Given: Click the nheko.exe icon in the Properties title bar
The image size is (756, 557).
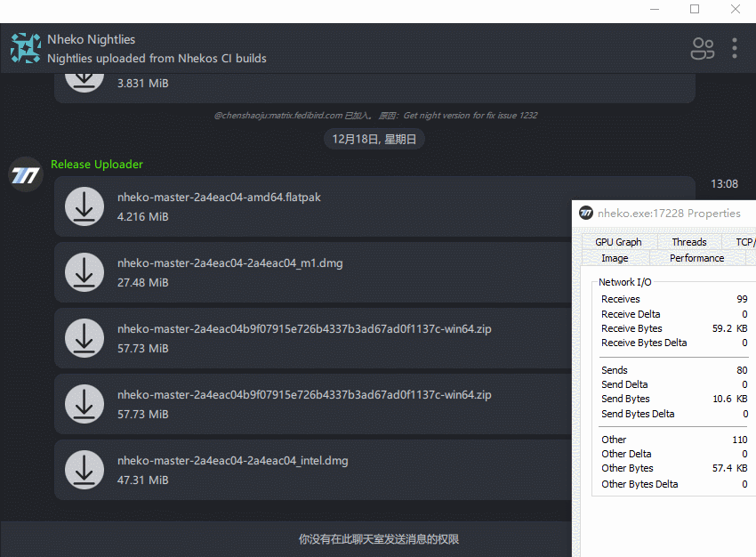Looking at the screenshot, I should coord(585,213).
